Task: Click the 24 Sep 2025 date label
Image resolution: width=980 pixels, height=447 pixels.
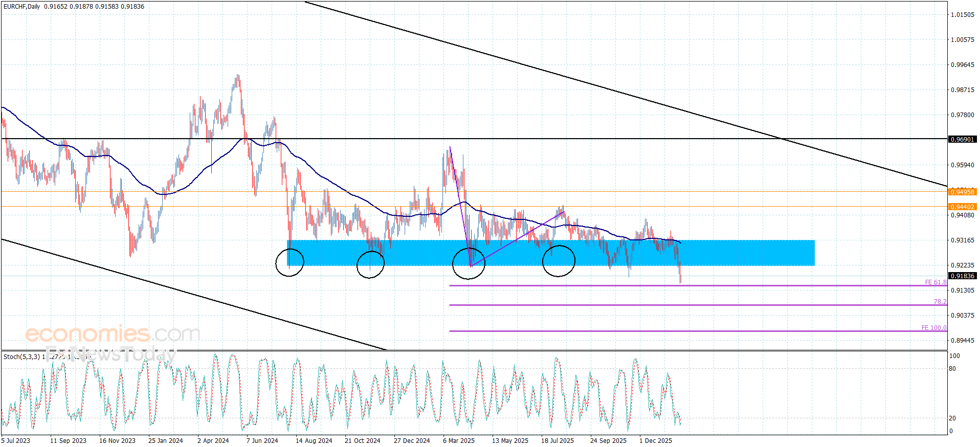Action: point(608,441)
